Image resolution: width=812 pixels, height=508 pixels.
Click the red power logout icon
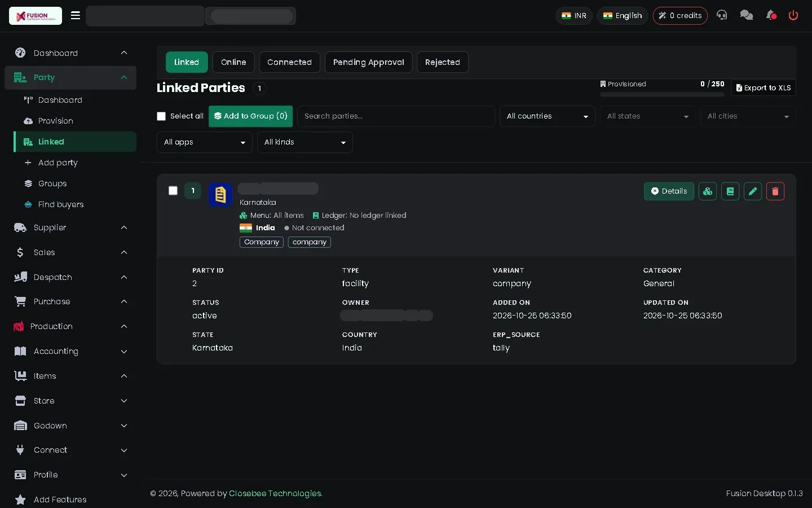tap(793, 15)
